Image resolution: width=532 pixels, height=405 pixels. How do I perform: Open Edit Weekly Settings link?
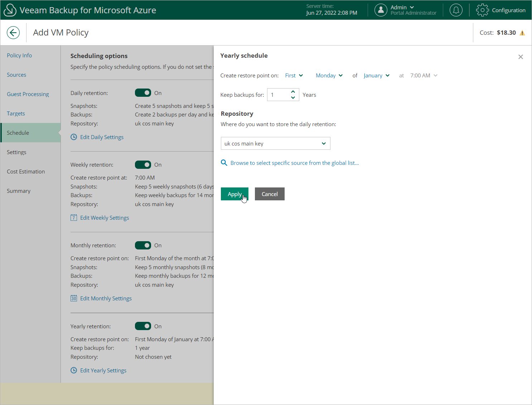(105, 218)
